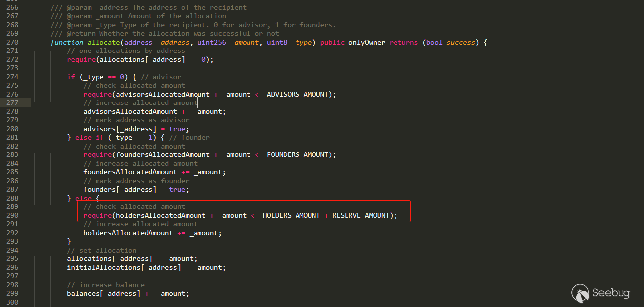Click 'uint8' type in the allocate signature

tap(277, 43)
